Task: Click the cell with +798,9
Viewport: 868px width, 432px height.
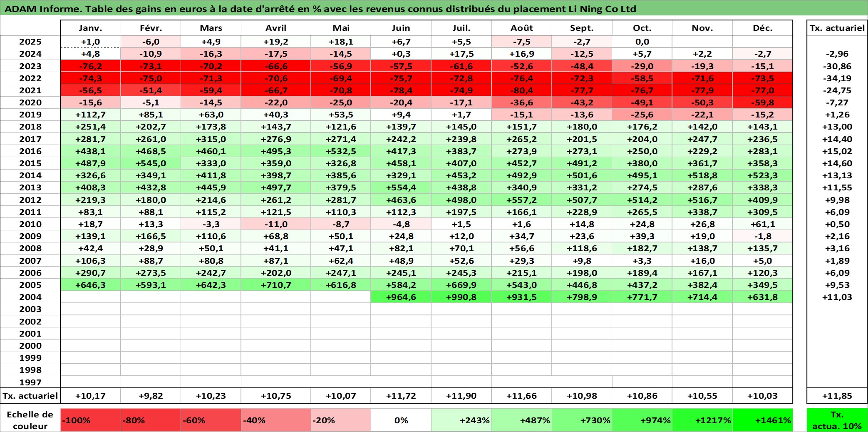Action: point(582,297)
